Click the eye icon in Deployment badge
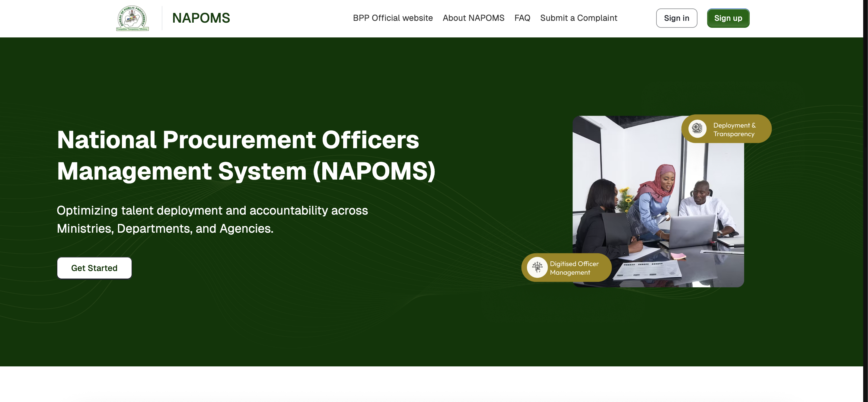 pyautogui.click(x=697, y=129)
